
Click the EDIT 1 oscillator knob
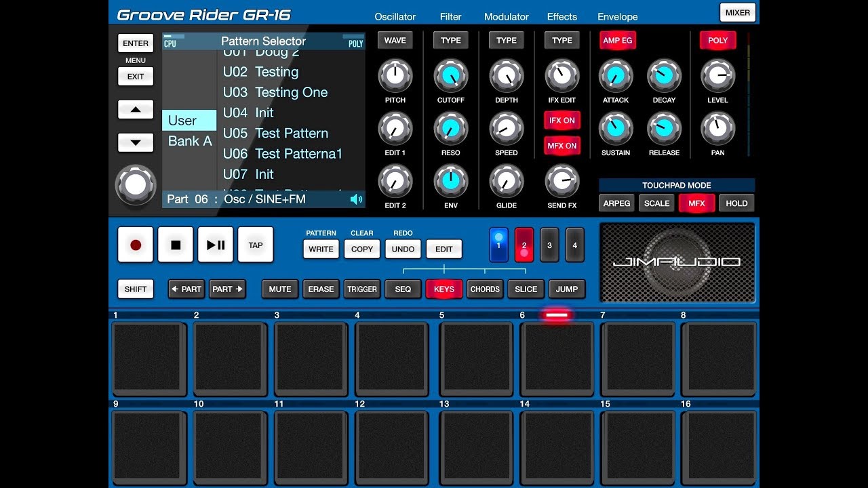pyautogui.click(x=395, y=129)
